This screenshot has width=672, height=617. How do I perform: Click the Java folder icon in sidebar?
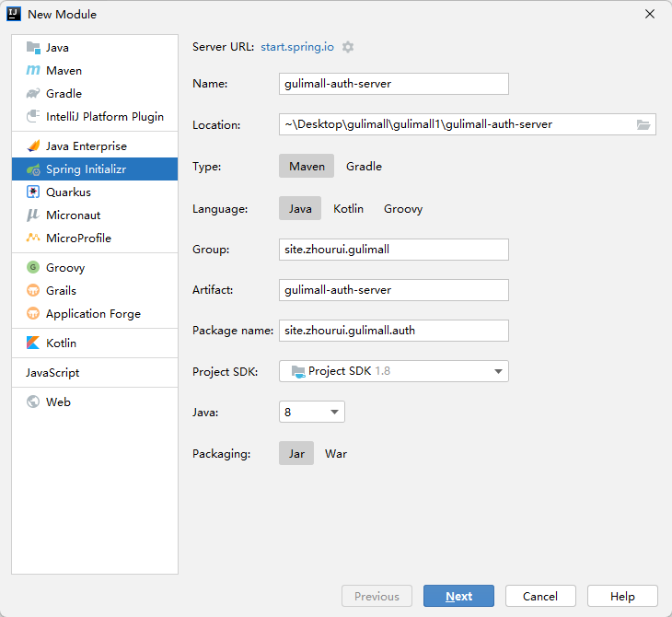click(x=33, y=48)
